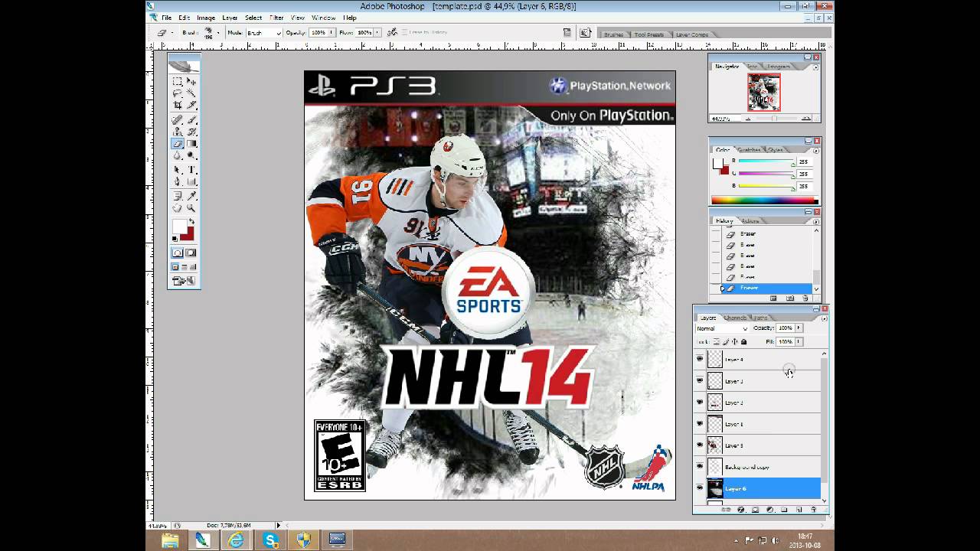This screenshot has height=551, width=980.
Task: Click the Navigator zoom slider
Action: tap(774, 119)
